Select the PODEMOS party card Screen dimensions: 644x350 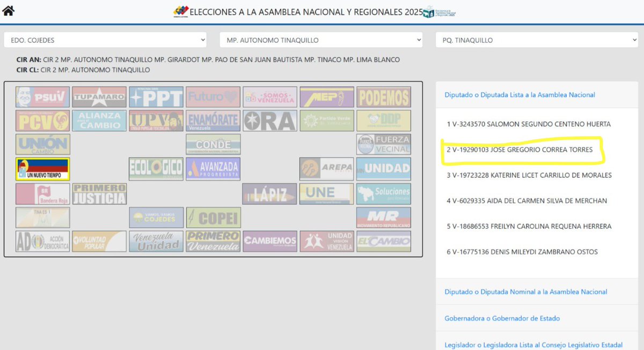pos(384,97)
